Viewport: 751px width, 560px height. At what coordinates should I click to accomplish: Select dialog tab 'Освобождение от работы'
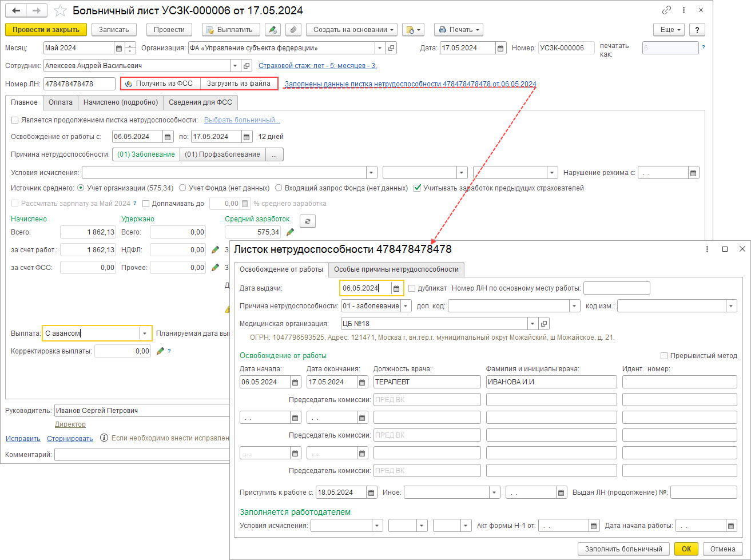tap(281, 269)
